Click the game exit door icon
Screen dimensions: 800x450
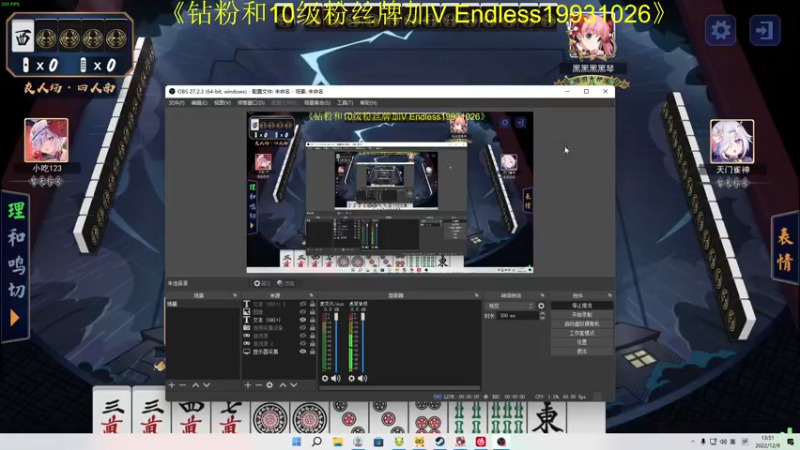pos(764,31)
